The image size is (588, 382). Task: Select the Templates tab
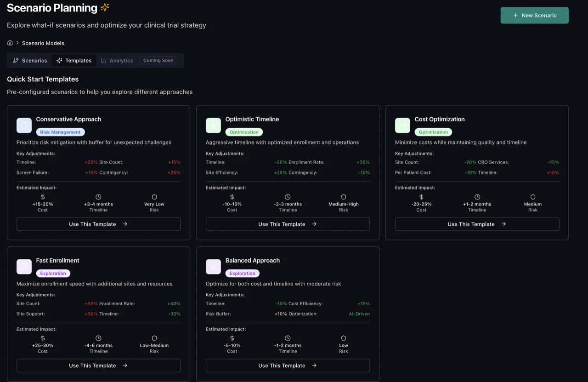(74, 60)
